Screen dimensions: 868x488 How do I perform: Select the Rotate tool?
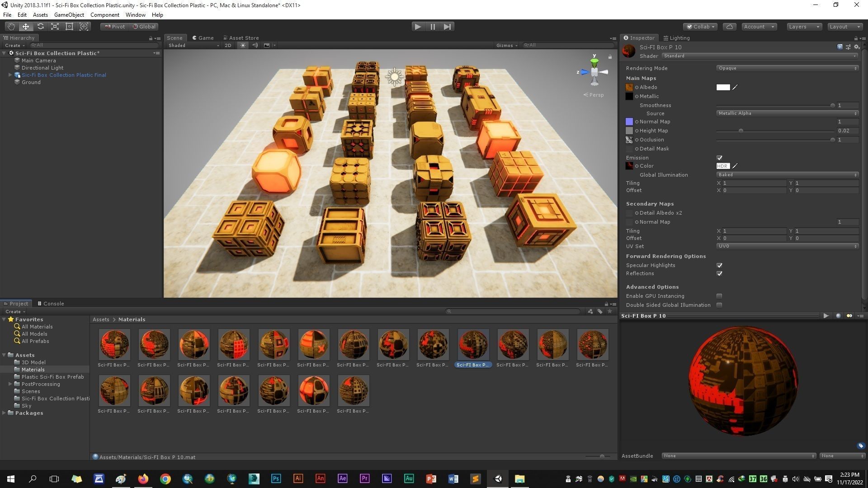pyautogui.click(x=40, y=27)
